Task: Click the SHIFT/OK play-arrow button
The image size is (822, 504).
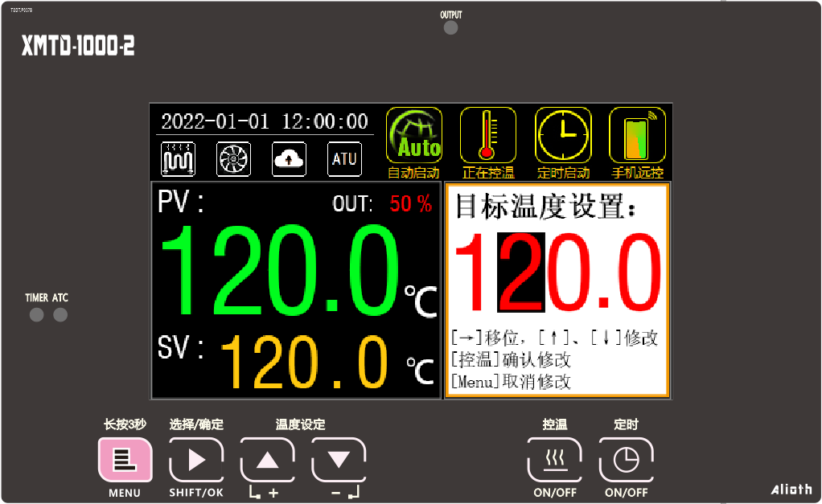Action: 196,460
